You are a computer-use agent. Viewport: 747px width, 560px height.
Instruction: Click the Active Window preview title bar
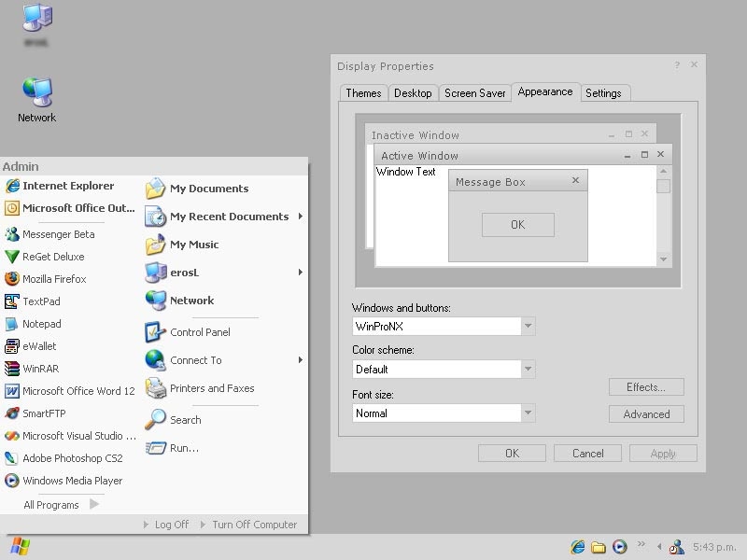[x=523, y=155]
